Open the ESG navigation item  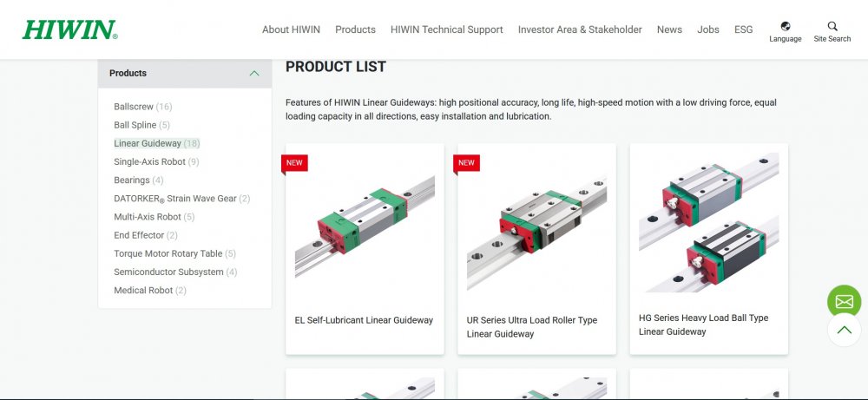(x=743, y=30)
